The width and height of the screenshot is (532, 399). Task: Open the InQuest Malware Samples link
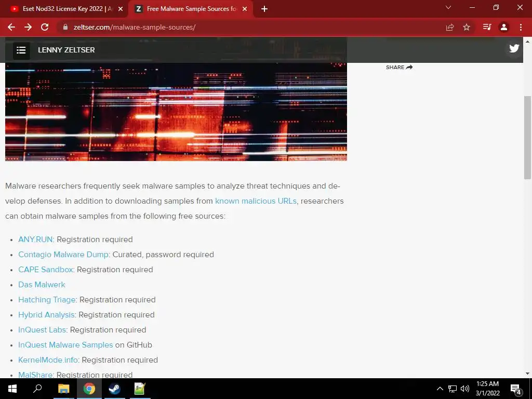65,345
